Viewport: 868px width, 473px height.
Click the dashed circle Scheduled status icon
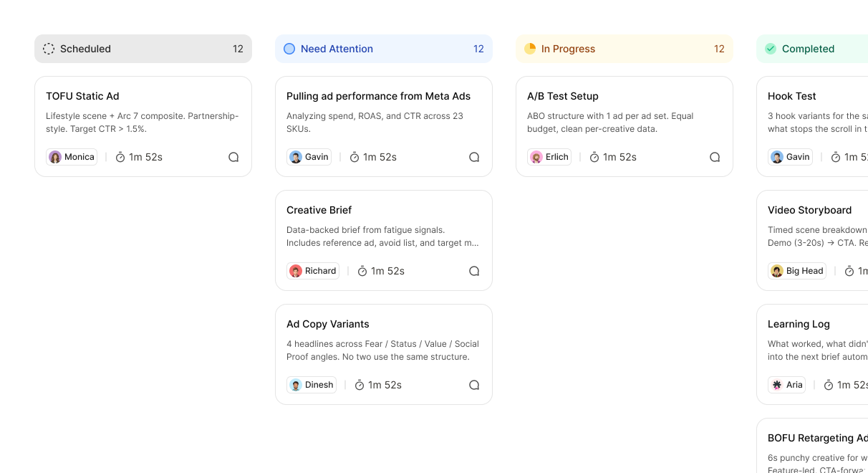click(49, 49)
